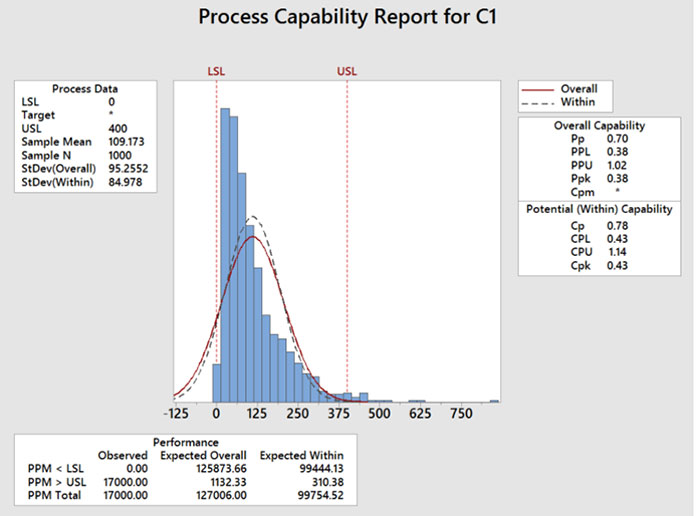Click the small outlier bar at far right
Image resolution: width=700 pixels, height=516 pixels.
(x=494, y=401)
